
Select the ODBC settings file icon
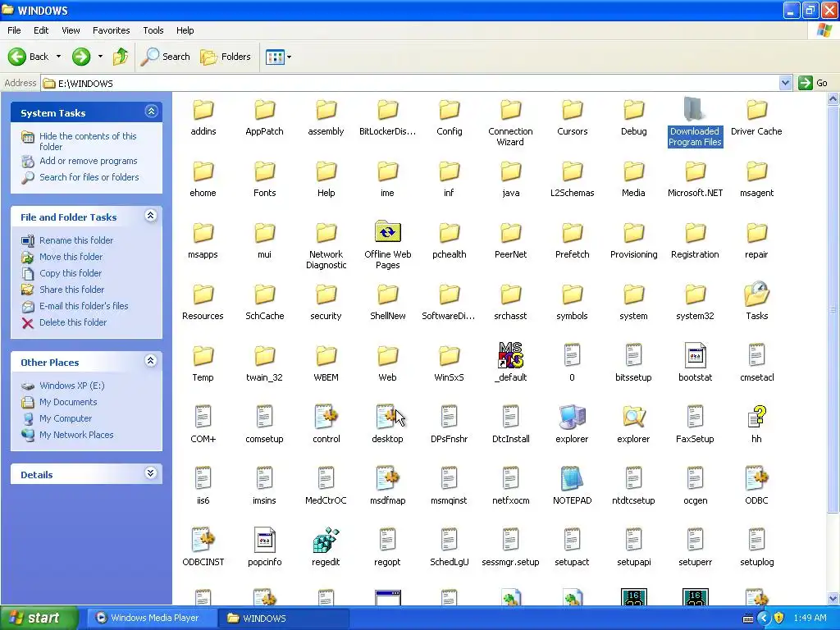pyautogui.click(x=756, y=478)
